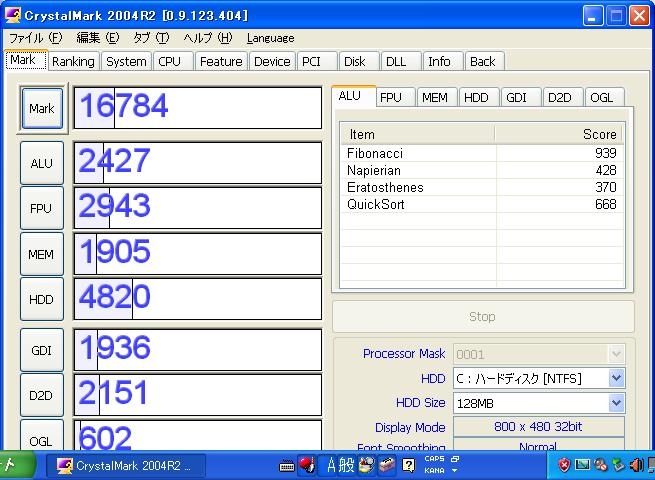655x480 pixels.
Task: Click the Stop button
Action: click(x=482, y=316)
